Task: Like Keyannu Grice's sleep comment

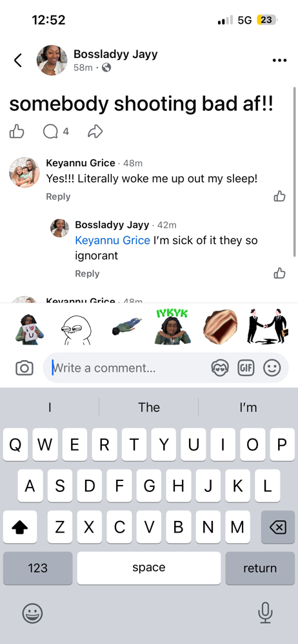Action: [x=279, y=196]
